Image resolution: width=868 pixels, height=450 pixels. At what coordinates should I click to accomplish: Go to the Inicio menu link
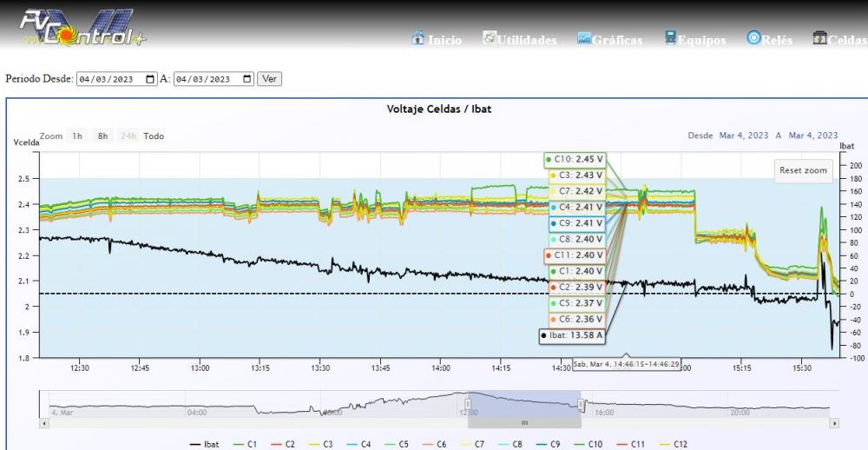coord(444,41)
